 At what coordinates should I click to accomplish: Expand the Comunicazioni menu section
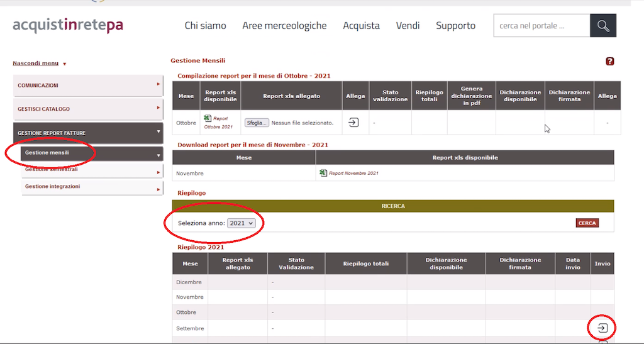[88, 86]
